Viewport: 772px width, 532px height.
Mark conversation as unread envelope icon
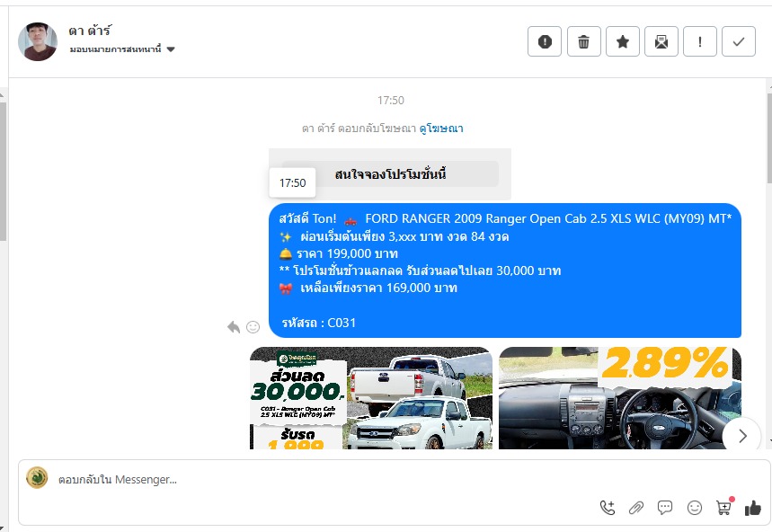(x=661, y=41)
